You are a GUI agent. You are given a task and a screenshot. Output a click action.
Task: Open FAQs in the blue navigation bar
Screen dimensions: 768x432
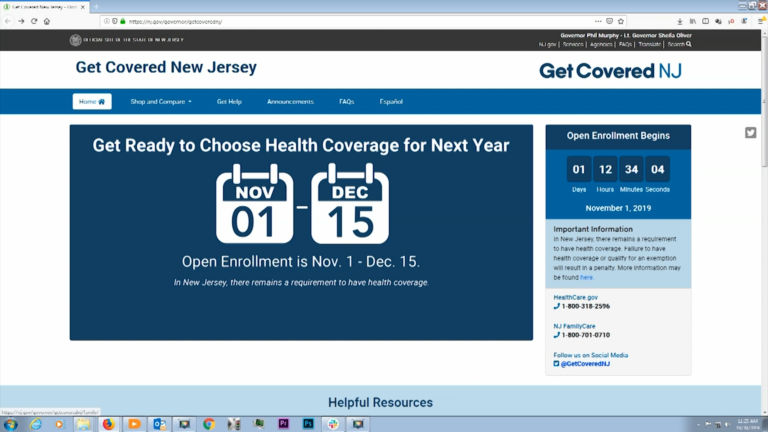point(346,101)
